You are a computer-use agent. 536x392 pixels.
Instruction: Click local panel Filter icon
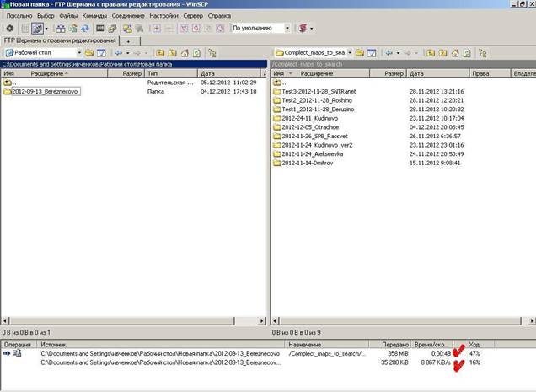point(101,53)
